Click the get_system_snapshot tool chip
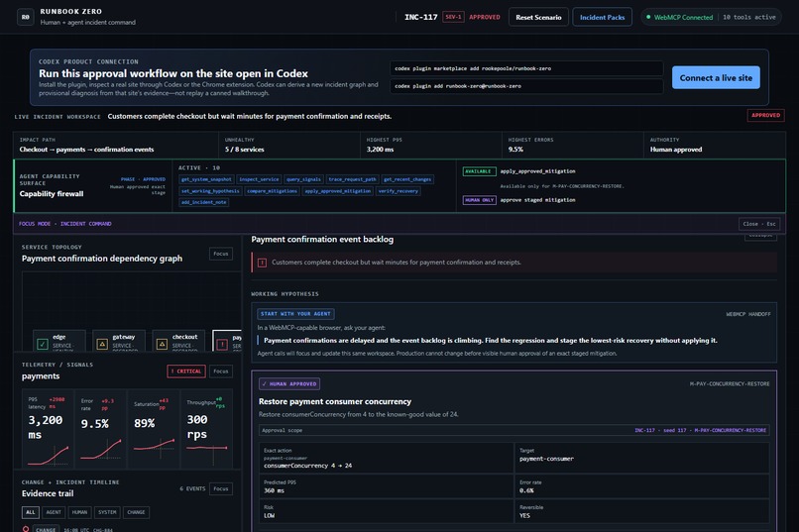The image size is (799, 532). click(x=206, y=179)
